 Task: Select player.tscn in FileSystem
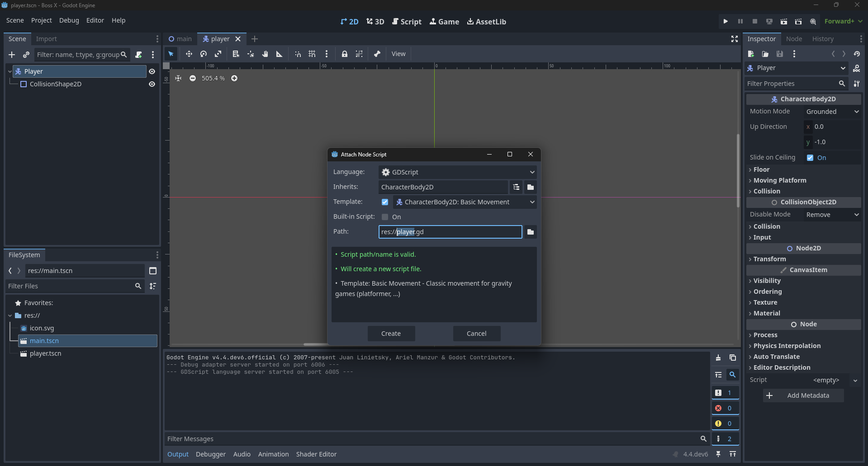click(x=45, y=353)
